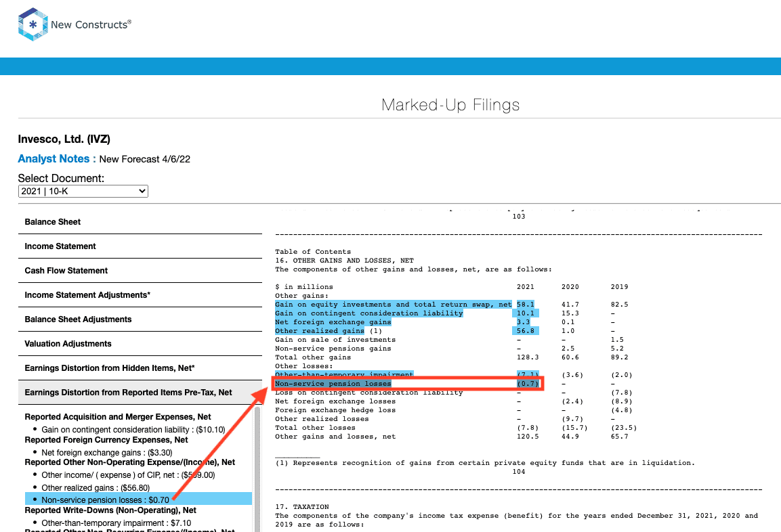Open the Select Document dropdown showing 2021 | 10-K
Viewport: 781px width, 532px height.
83,191
